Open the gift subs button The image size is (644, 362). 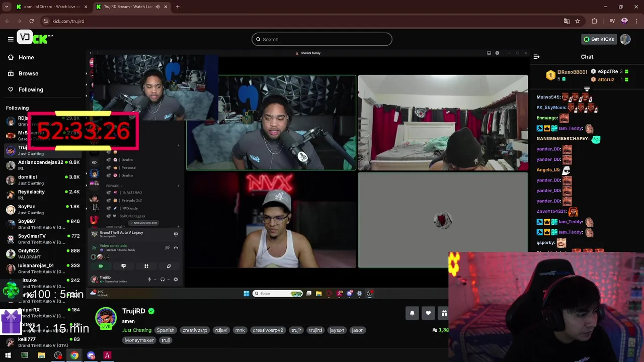pyautogui.click(x=443, y=313)
